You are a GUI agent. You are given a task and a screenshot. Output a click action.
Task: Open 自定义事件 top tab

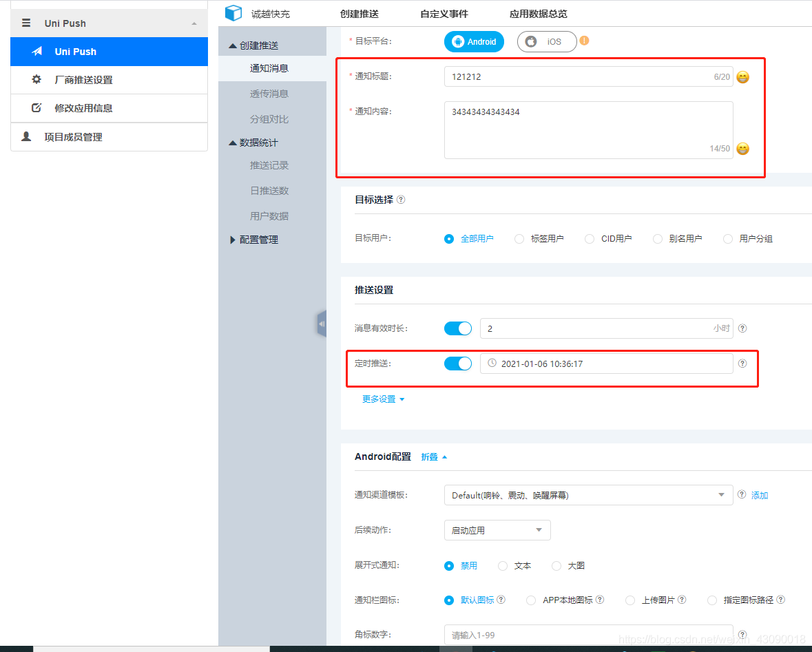click(x=444, y=14)
